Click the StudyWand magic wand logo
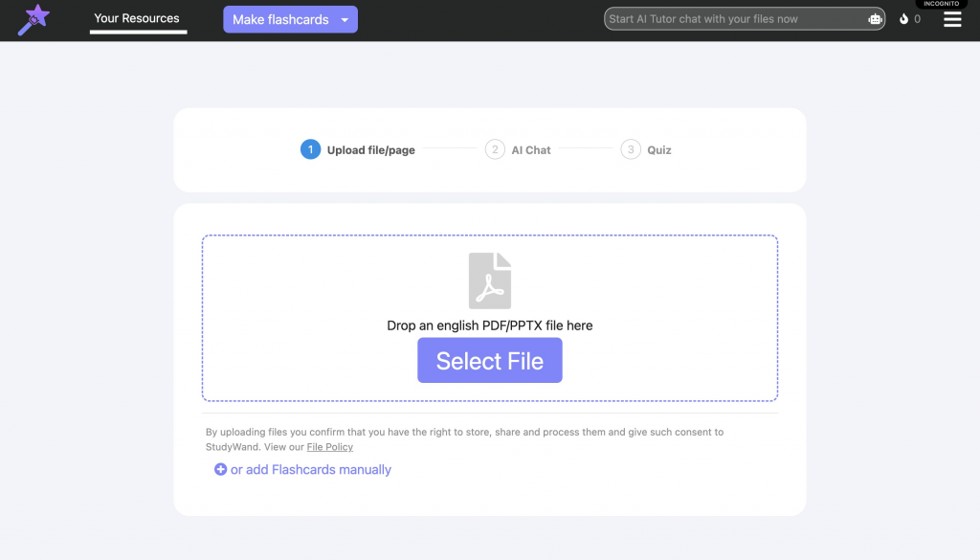 coord(33,19)
